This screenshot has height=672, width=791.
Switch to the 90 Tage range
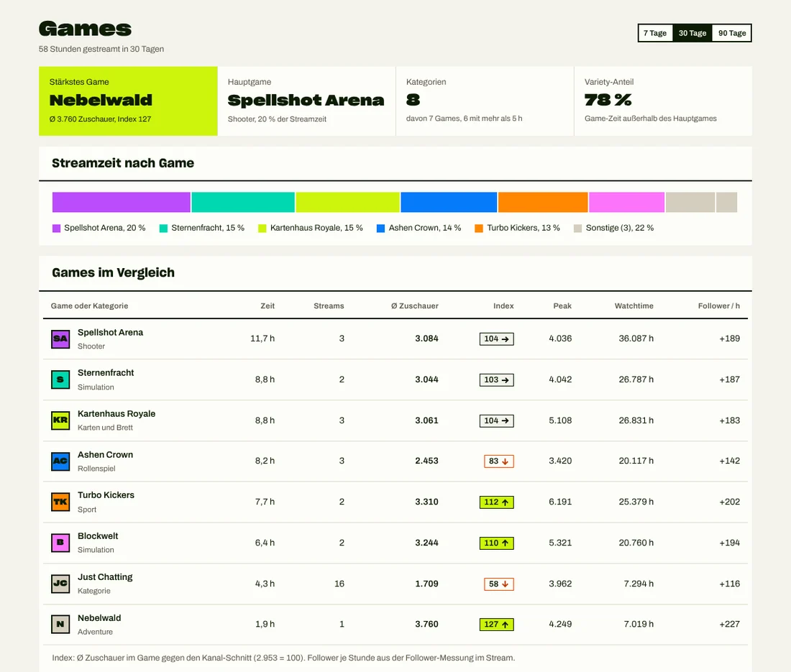coord(731,33)
